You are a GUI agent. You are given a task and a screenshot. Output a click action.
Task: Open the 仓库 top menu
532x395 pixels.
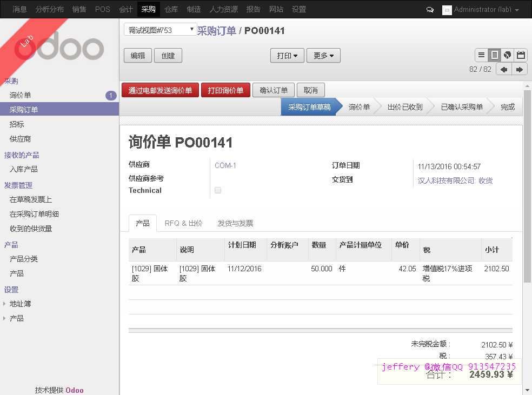click(x=171, y=9)
